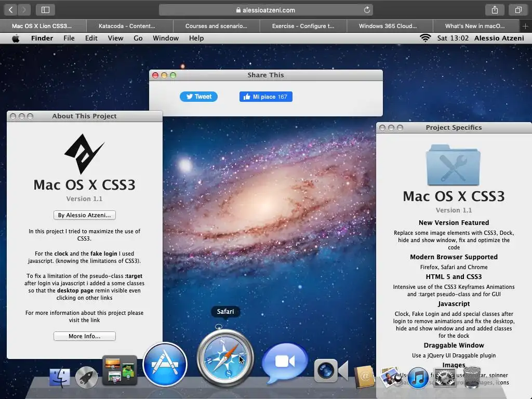The width and height of the screenshot is (532, 399).
Task: Close the Project Specifics window
Action: [x=382, y=128]
